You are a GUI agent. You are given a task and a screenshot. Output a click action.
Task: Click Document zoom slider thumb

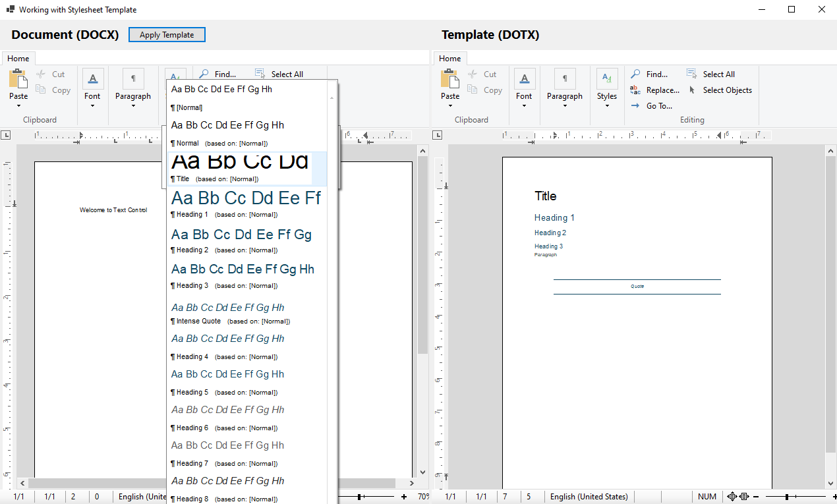[x=359, y=497]
